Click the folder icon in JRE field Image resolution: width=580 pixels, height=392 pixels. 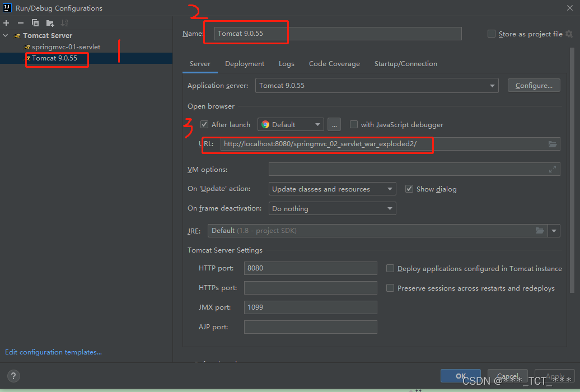[540, 231]
